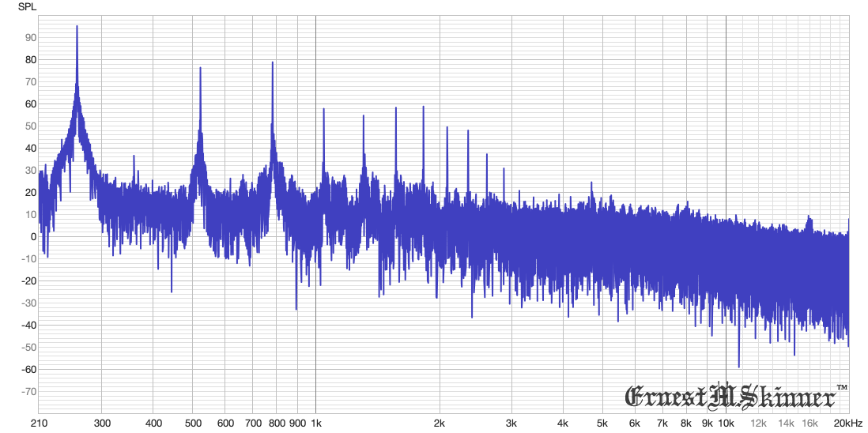Viewport: 868px width, 433px height.
Task: Select the -10 label on SPL axis
Action: 30,259
